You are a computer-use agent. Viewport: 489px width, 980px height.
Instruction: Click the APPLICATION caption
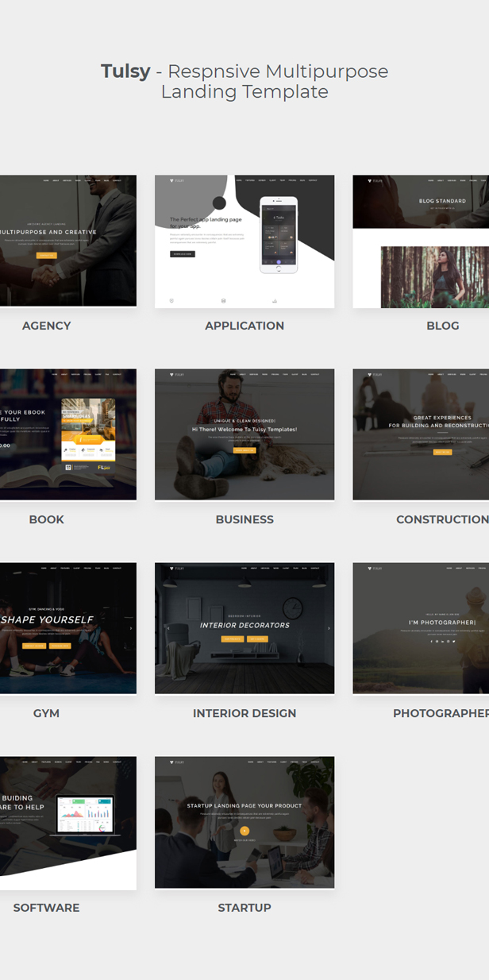click(244, 326)
